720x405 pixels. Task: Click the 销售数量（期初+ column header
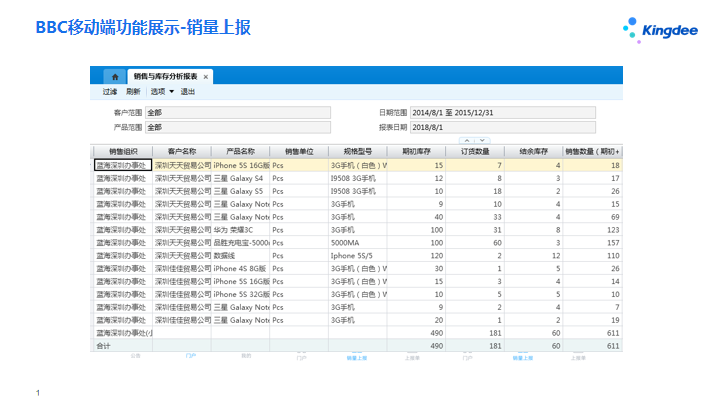592,152
